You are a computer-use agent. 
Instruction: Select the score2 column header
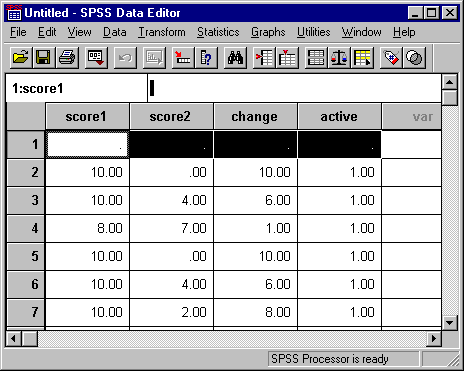(x=171, y=116)
